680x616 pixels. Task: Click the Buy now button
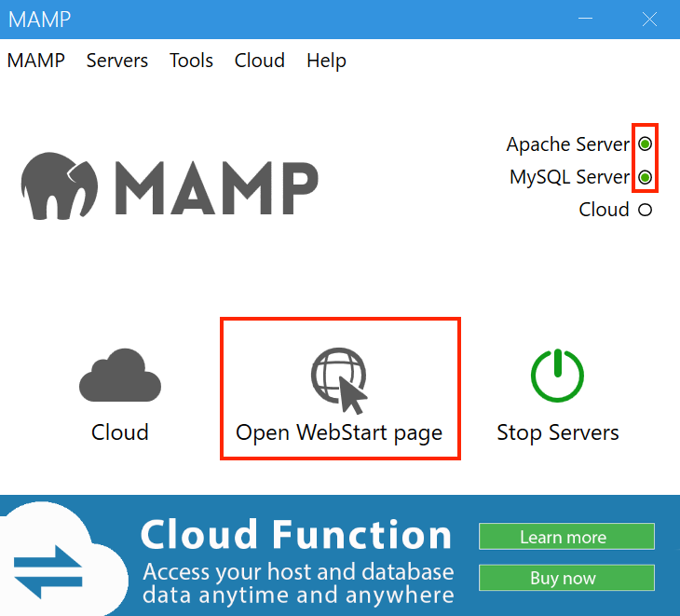pos(566,578)
